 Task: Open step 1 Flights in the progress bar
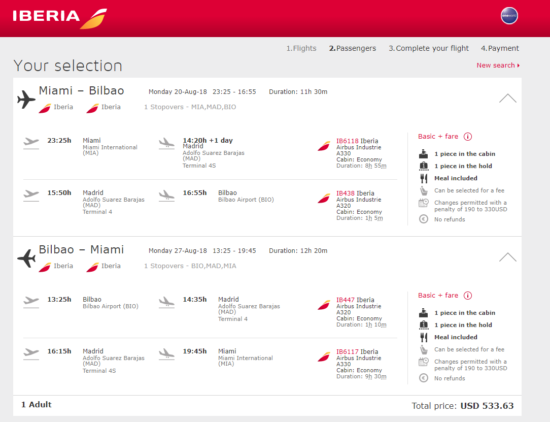click(301, 48)
